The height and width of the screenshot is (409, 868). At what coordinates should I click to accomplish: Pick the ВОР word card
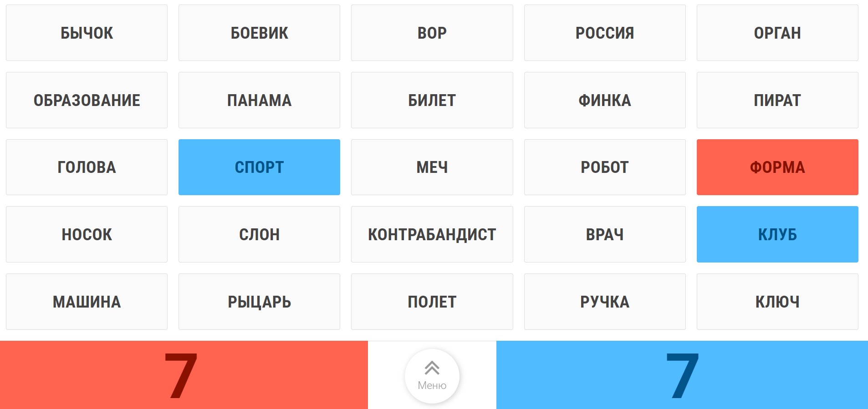pos(432,32)
